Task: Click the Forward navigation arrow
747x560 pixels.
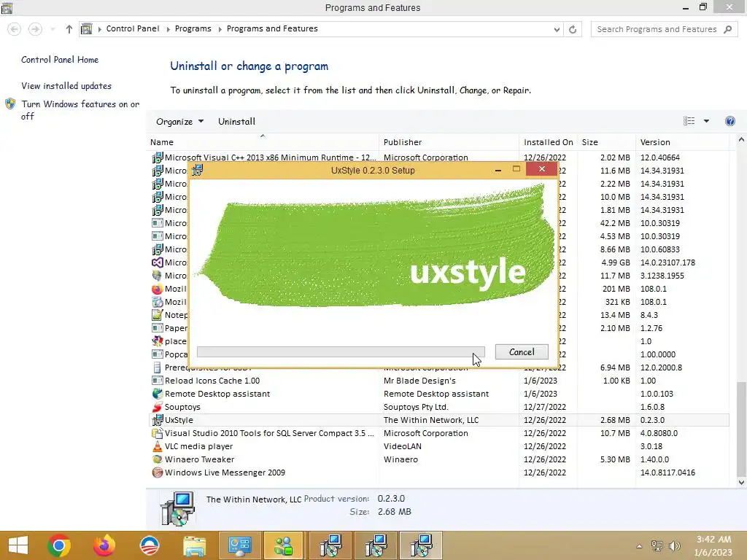Action: [35, 29]
